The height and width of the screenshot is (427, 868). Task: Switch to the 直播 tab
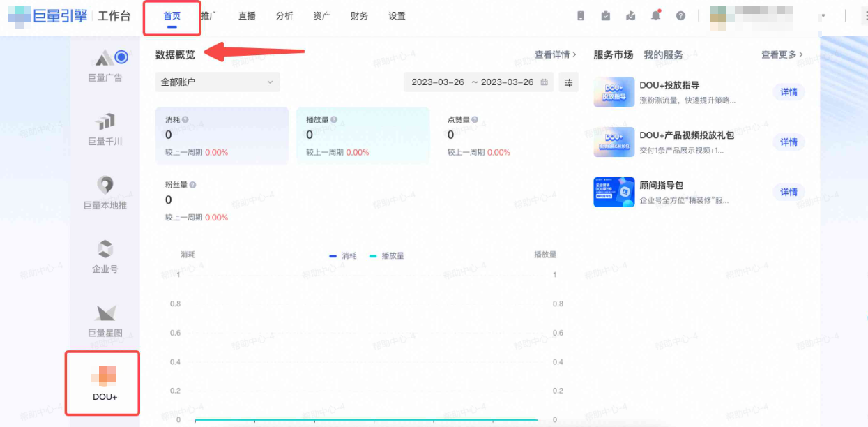coord(248,15)
